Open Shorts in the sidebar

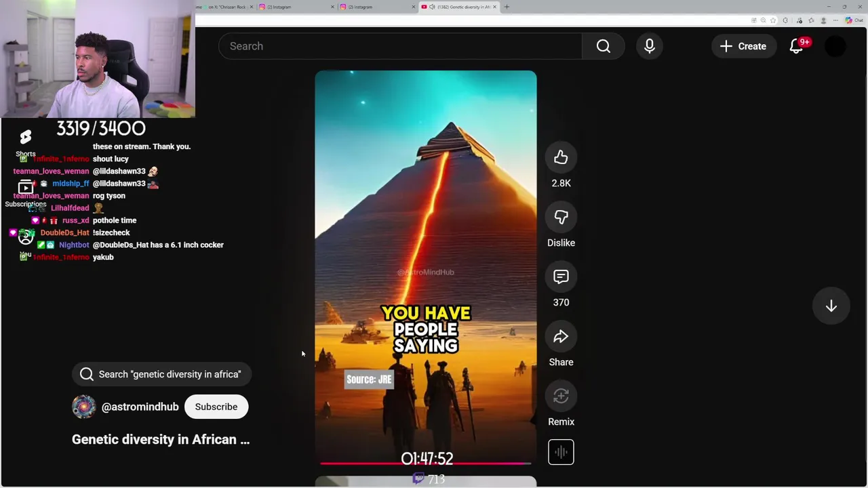pos(25,142)
